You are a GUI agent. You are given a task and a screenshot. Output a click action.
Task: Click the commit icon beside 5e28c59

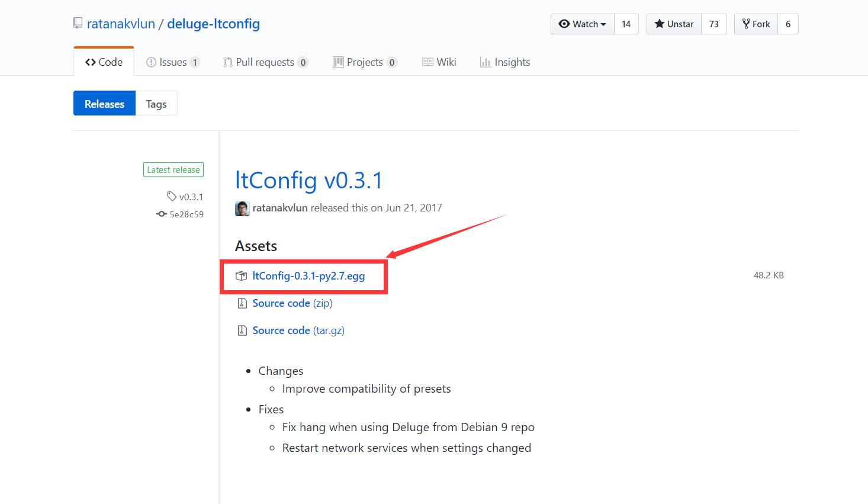click(x=162, y=214)
